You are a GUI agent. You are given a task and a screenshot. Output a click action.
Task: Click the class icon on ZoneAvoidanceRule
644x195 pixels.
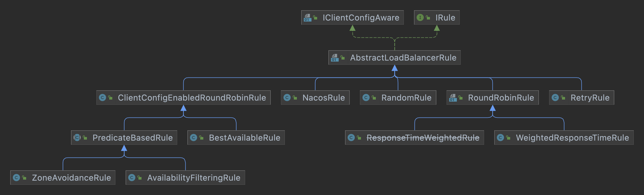point(16,178)
